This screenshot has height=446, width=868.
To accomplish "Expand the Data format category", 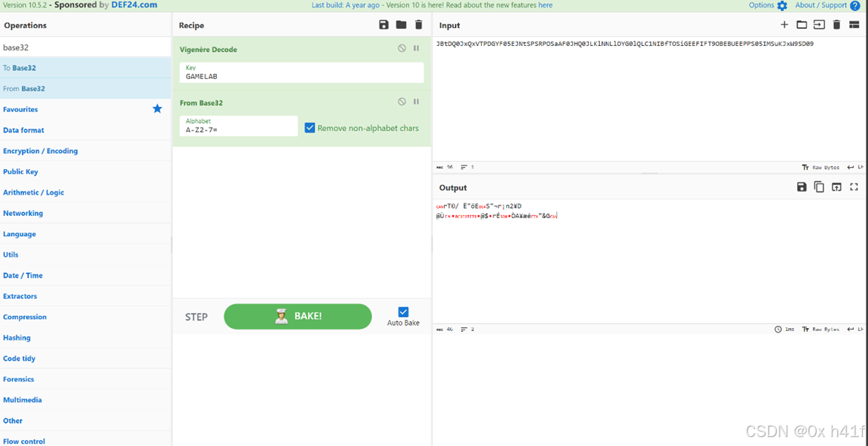I will point(86,130).
